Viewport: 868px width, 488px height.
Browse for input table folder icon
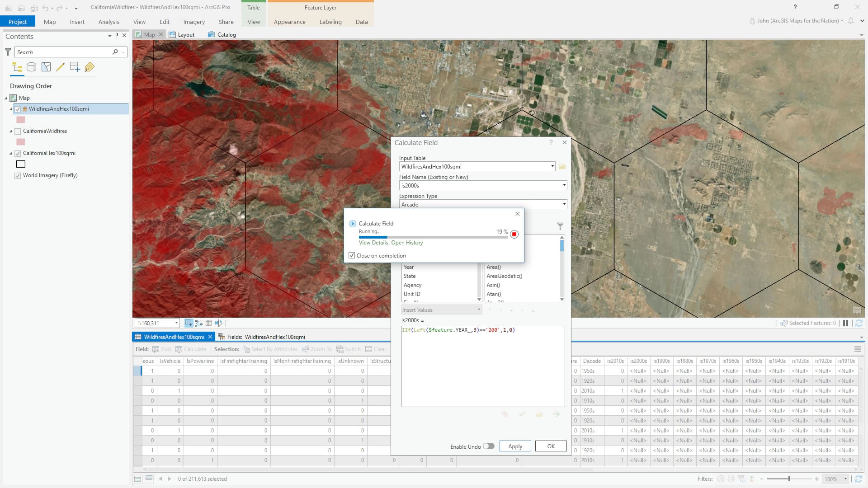pos(562,167)
